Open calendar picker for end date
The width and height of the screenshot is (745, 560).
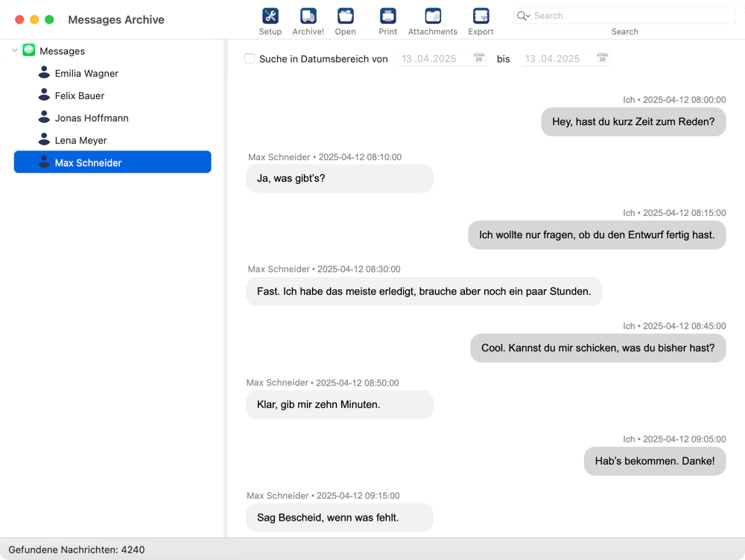click(x=603, y=58)
